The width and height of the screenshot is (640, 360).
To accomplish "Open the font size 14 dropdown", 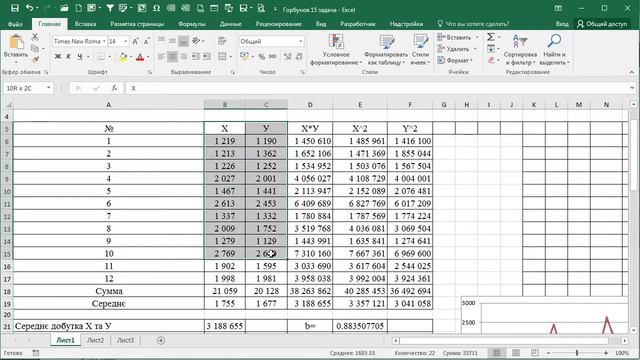I will [125, 41].
